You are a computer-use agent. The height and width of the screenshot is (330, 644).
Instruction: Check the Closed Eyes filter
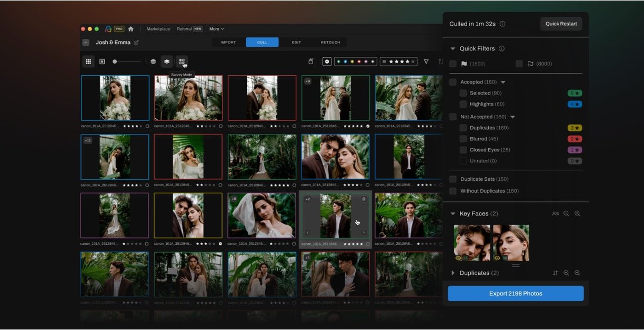463,150
